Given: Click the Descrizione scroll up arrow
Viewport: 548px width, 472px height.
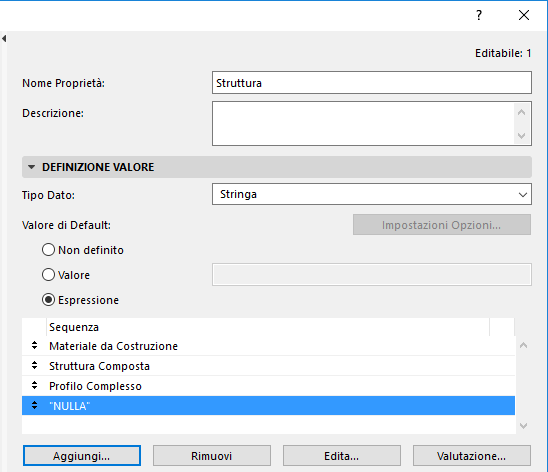Looking at the screenshot, I should pos(522,112).
